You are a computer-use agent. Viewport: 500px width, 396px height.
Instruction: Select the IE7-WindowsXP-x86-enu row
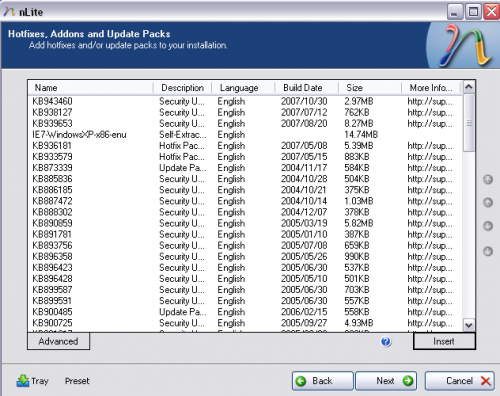pos(245,134)
